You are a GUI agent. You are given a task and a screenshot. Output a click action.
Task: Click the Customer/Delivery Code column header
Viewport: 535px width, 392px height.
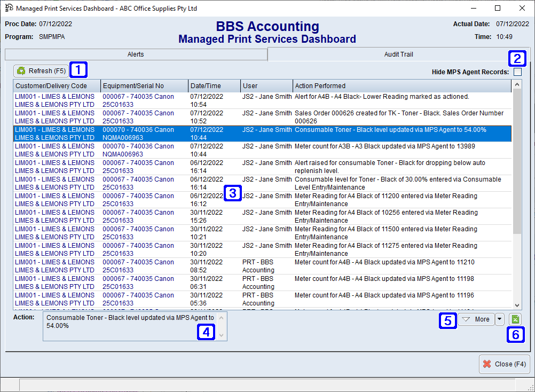pos(56,86)
